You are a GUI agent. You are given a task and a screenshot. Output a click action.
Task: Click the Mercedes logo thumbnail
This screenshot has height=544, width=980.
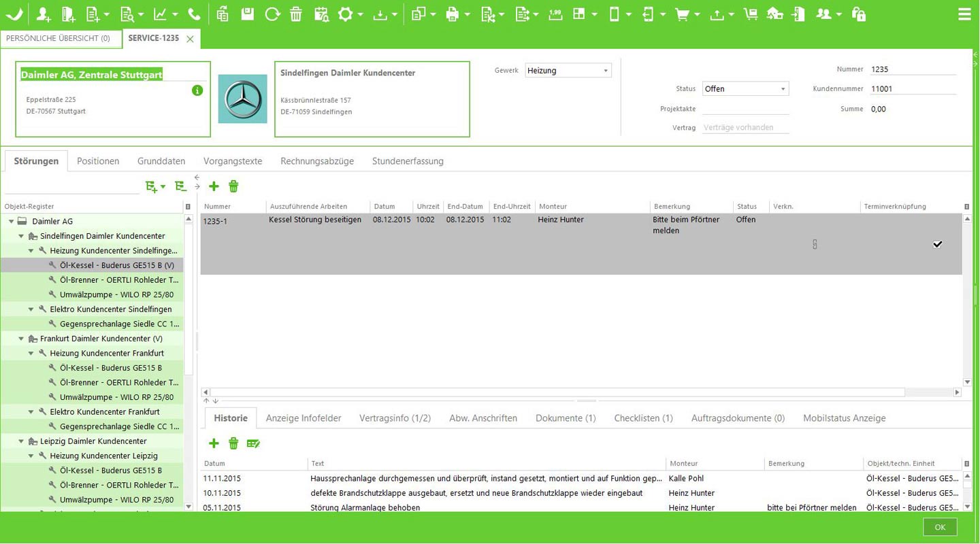point(242,99)
